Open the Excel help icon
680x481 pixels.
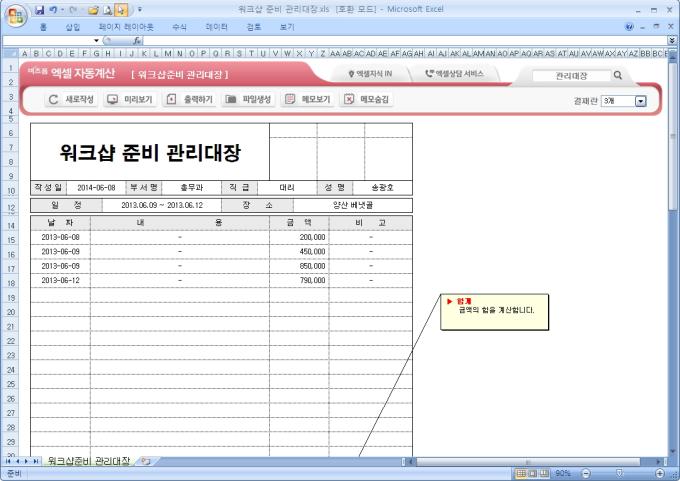click(629, 27)
